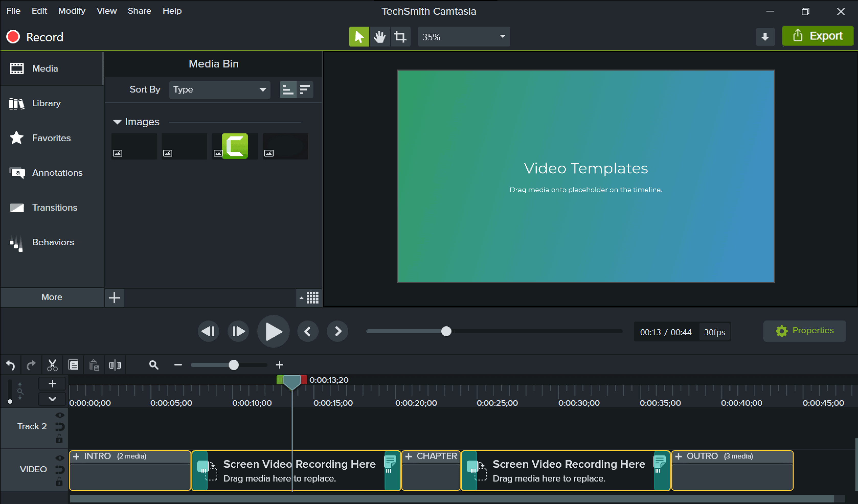Click the 00:13 / 00:44 timecode display

click(666, 332)
